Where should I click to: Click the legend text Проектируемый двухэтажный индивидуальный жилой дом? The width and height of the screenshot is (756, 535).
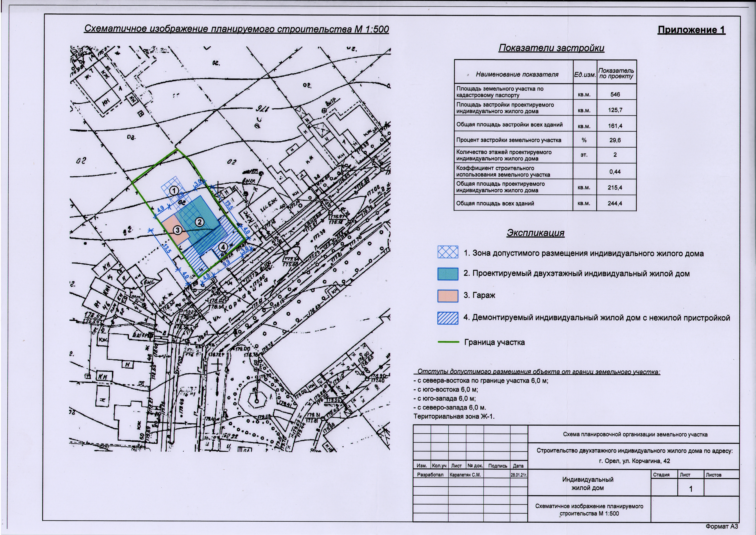coord(577,274)
